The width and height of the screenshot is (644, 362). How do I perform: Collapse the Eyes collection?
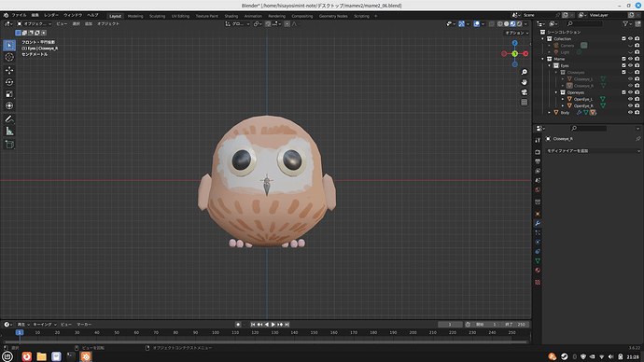point(550,65)
